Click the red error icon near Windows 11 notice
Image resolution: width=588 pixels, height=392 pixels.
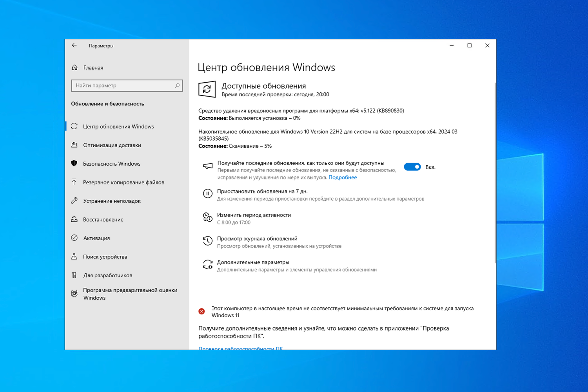(x=201, y=311)
